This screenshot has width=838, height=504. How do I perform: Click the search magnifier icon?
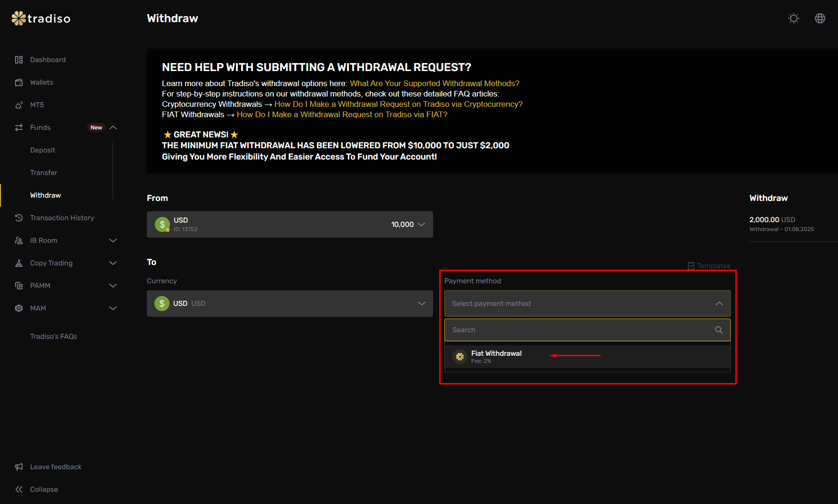pyautogui.click(x=719, y=330)
